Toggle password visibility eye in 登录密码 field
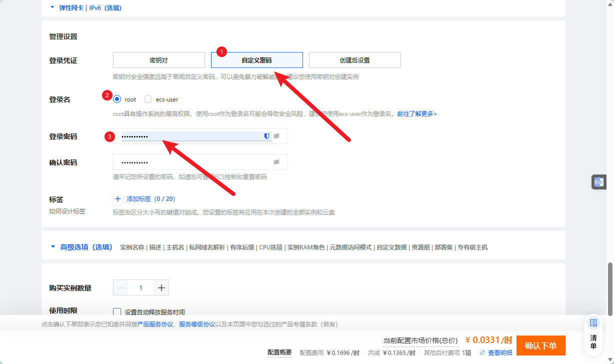 276,136
